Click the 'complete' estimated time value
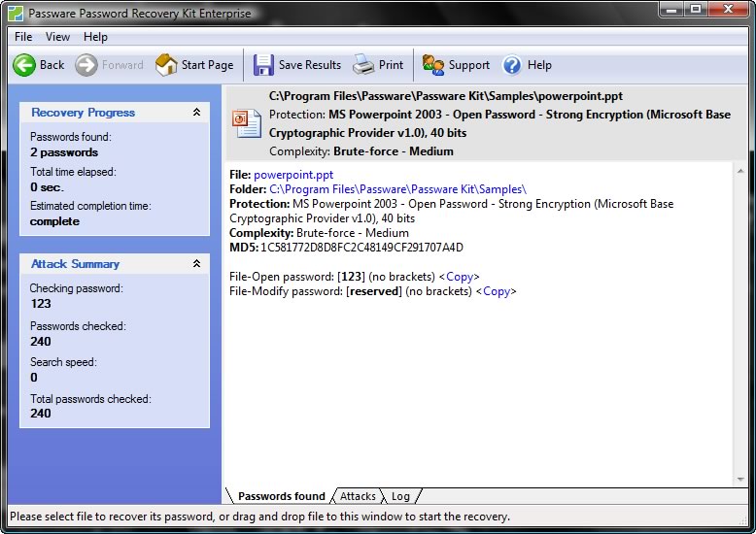Screen dimensions: 756x534 54,221
